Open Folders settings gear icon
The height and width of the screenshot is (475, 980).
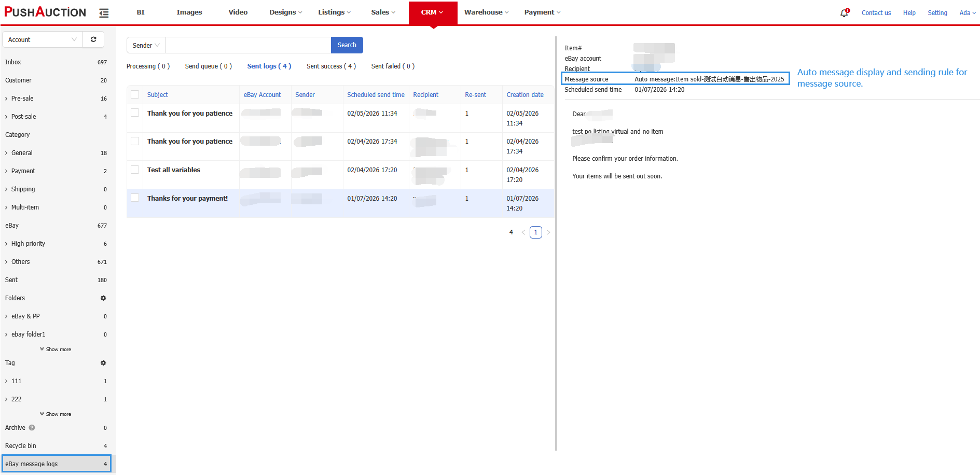(103, 298)
